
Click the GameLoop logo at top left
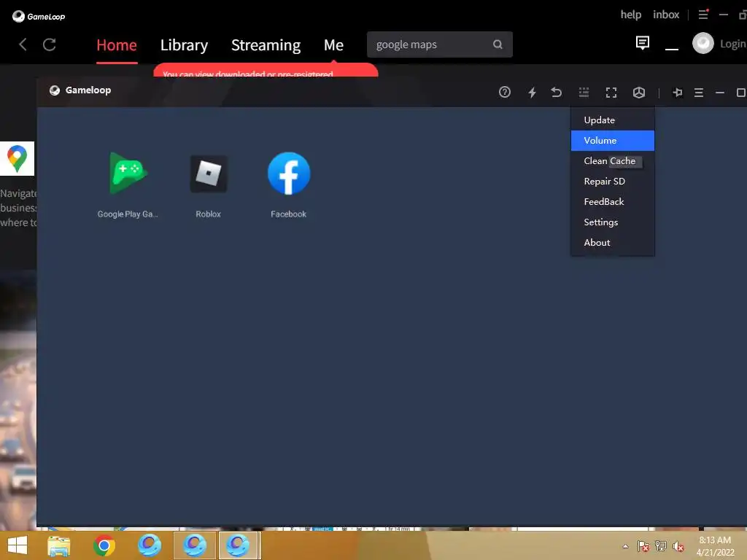(39, 16)
